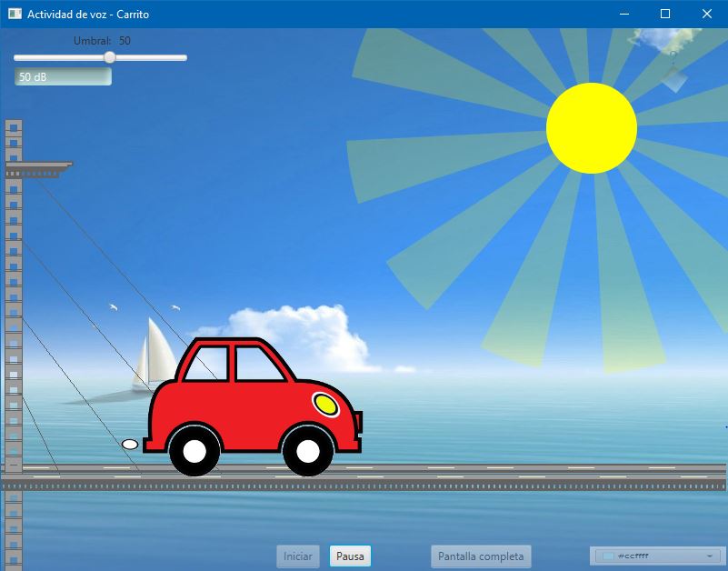
Task: Click the title text Actividad de voz - Carrito
Action: tap(88, 14)
